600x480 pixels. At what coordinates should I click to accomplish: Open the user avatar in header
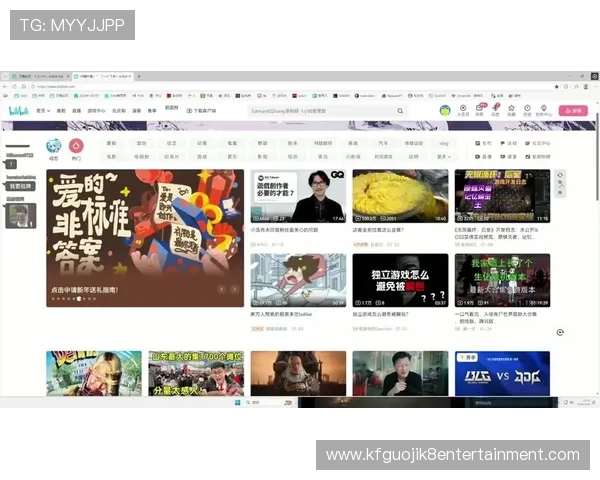pyautogui.click(x=445, y=111)
